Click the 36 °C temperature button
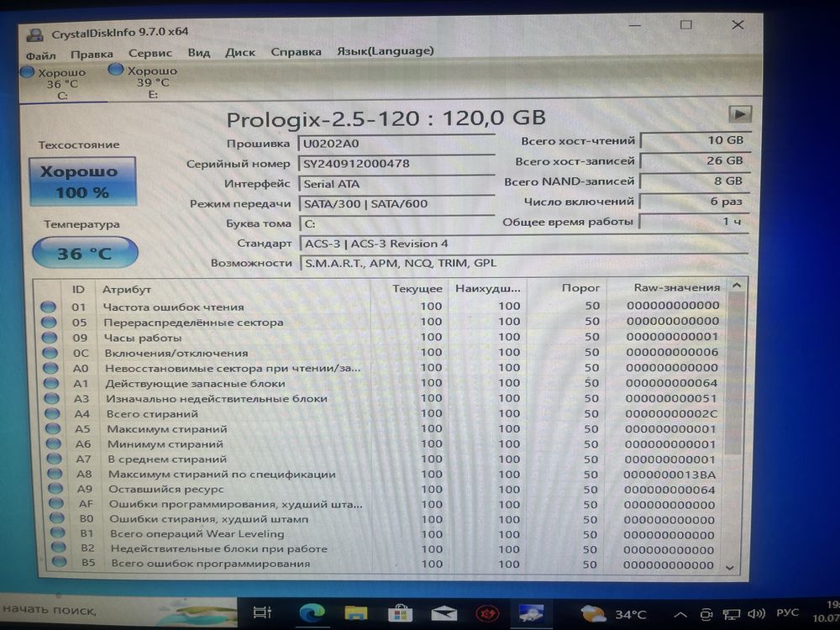Screen dimensions: 840x630 [85, 253]
